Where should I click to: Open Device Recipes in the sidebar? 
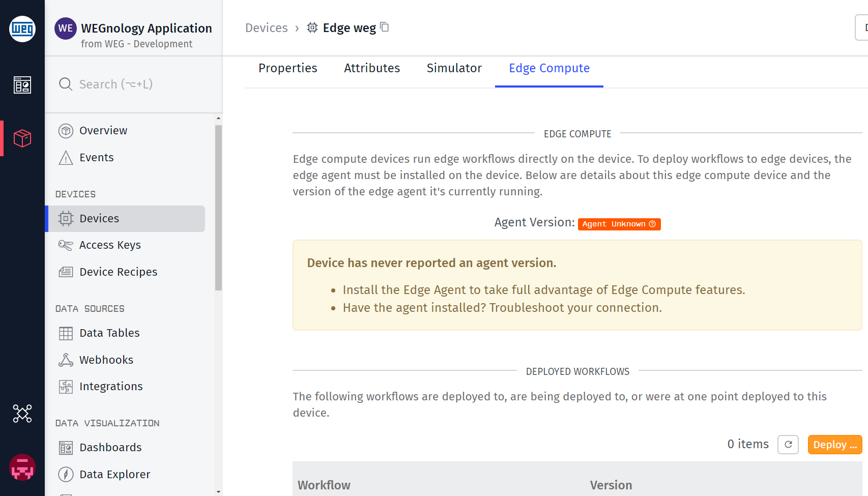coord(125,272)
